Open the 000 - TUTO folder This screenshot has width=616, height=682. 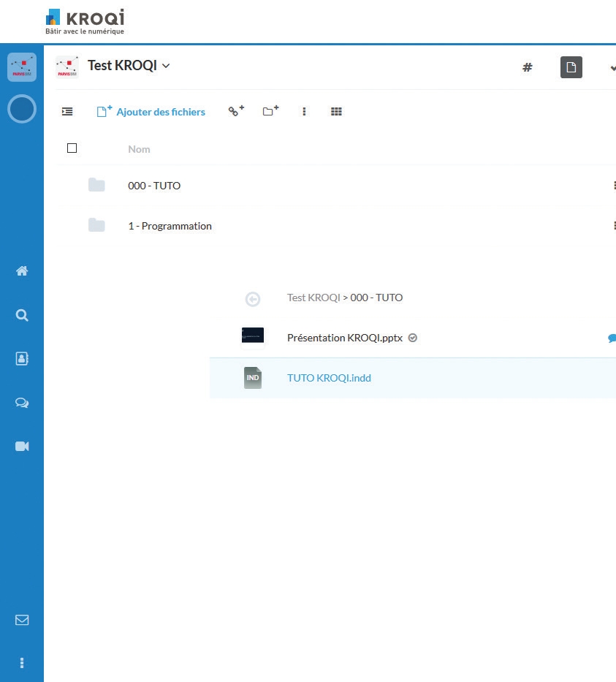click(x=154, y=186)
